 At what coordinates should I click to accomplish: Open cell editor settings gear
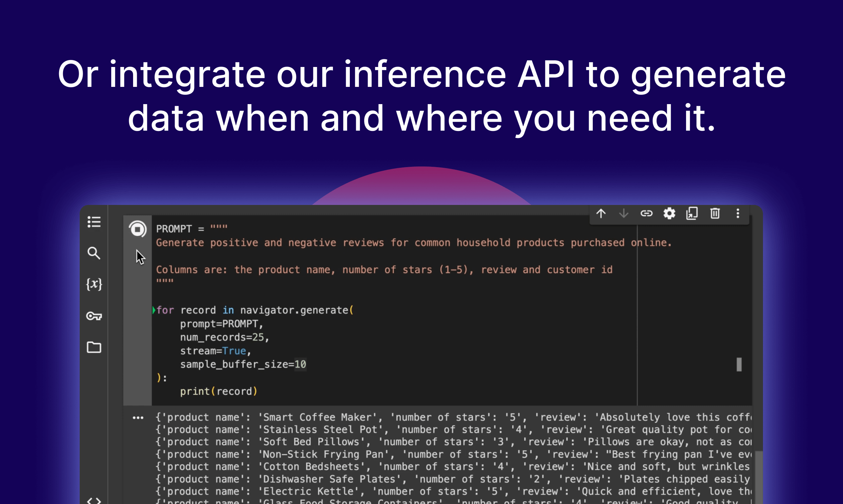pyautogui.click(x=669, y=214)
